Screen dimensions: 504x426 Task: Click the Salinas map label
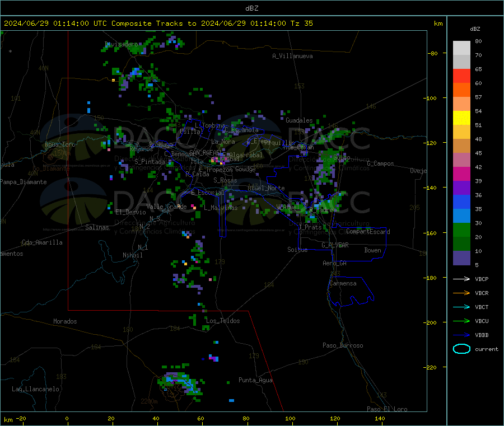tap(97, 227)
